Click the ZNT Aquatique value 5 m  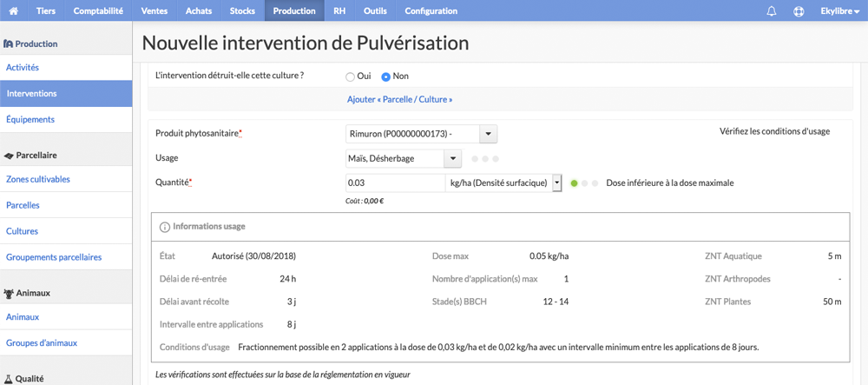(x=835, y=256)
